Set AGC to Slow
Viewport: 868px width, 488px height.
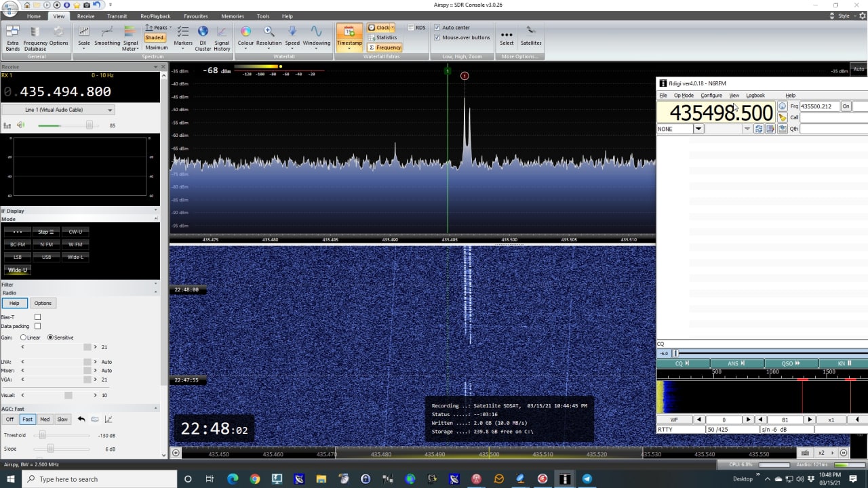tap(62, 420)
